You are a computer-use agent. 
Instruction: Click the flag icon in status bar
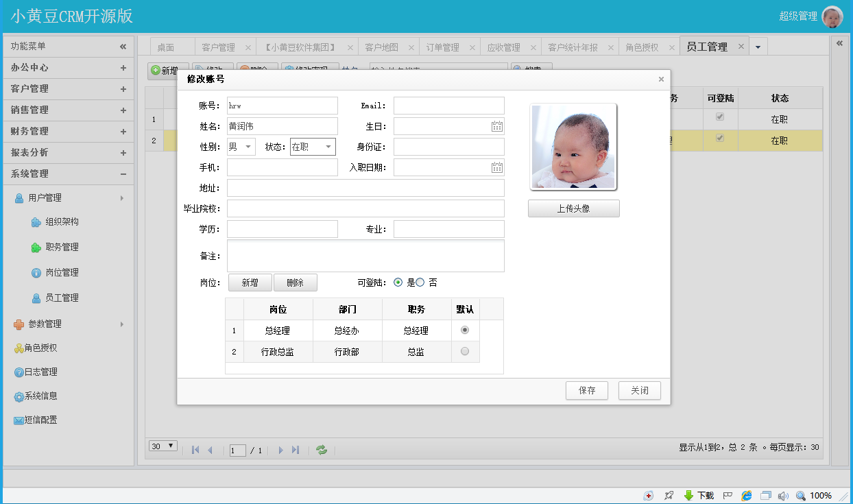(728, 495)
